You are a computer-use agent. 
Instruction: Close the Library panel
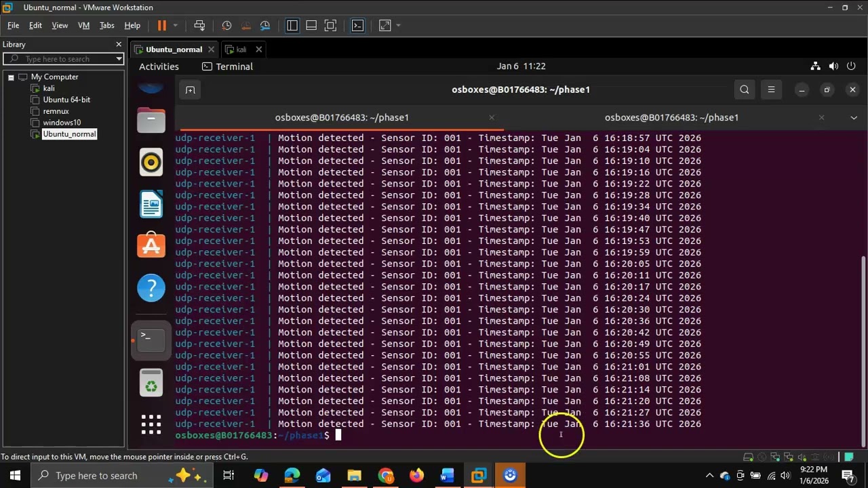tap(119, 44)
